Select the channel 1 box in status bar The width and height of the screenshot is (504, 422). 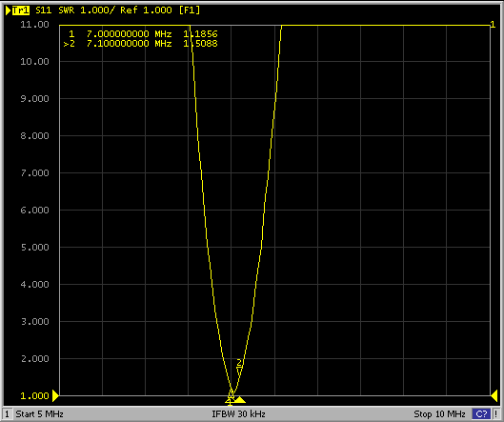[7, 413]
